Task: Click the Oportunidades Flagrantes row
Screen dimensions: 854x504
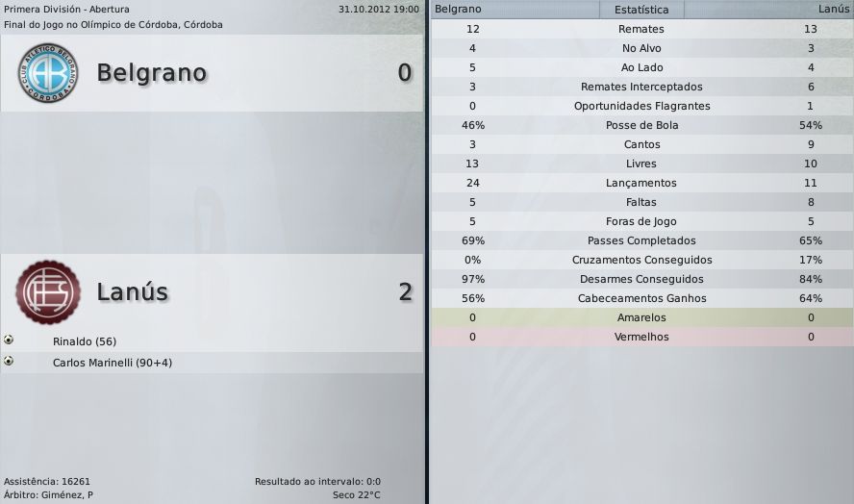Action: 641,106
